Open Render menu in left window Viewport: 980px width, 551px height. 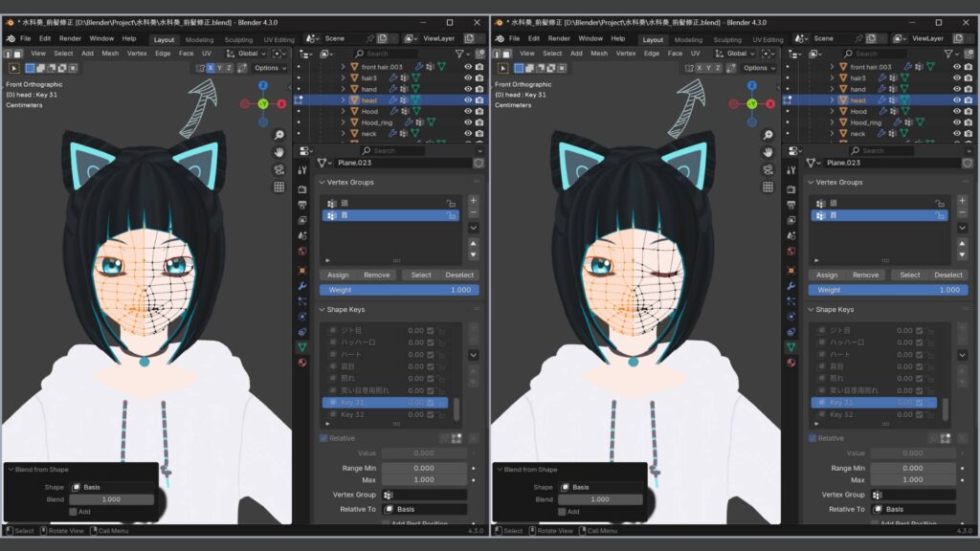70,38
